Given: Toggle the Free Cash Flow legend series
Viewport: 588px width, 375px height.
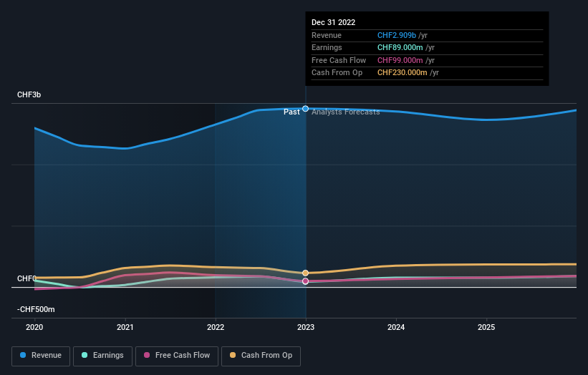Looking at the screenshot, I should (177, 356).
